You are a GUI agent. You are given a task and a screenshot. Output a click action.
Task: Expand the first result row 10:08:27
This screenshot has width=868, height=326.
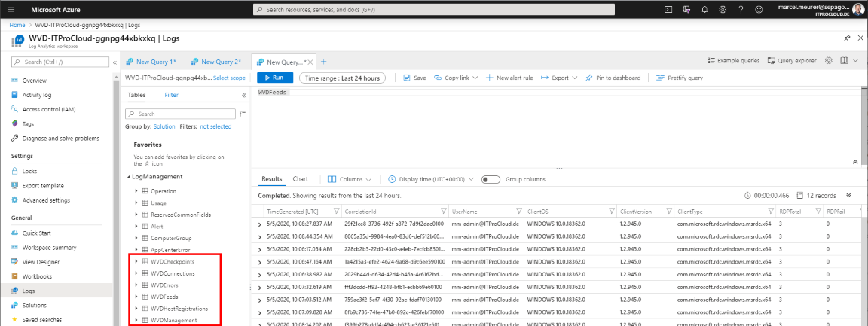coord(260,224)
